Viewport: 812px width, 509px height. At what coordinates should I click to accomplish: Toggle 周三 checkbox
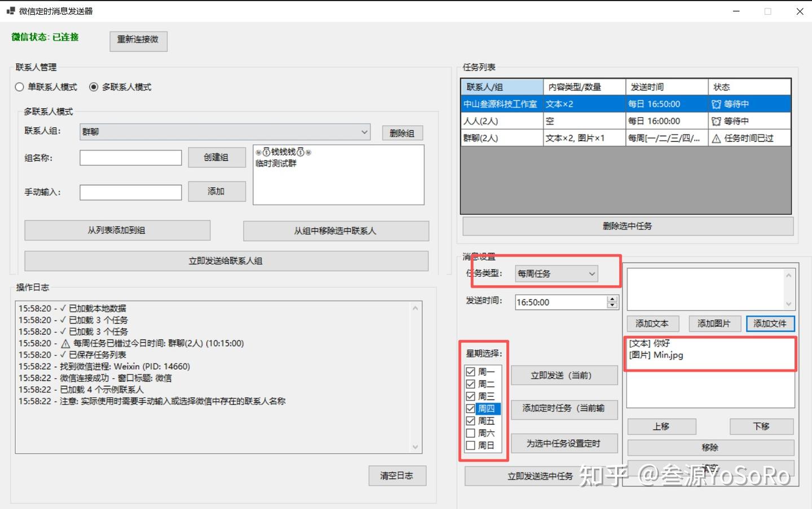pos(470,396)
